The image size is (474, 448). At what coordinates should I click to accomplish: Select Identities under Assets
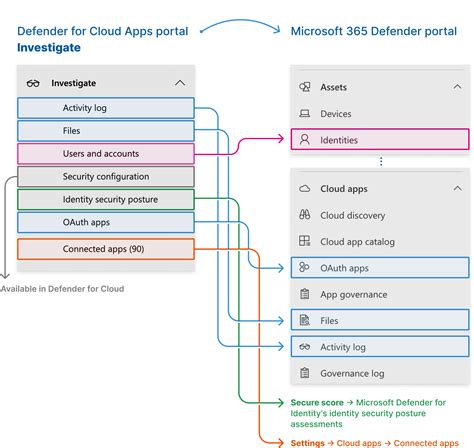[380, 140]
